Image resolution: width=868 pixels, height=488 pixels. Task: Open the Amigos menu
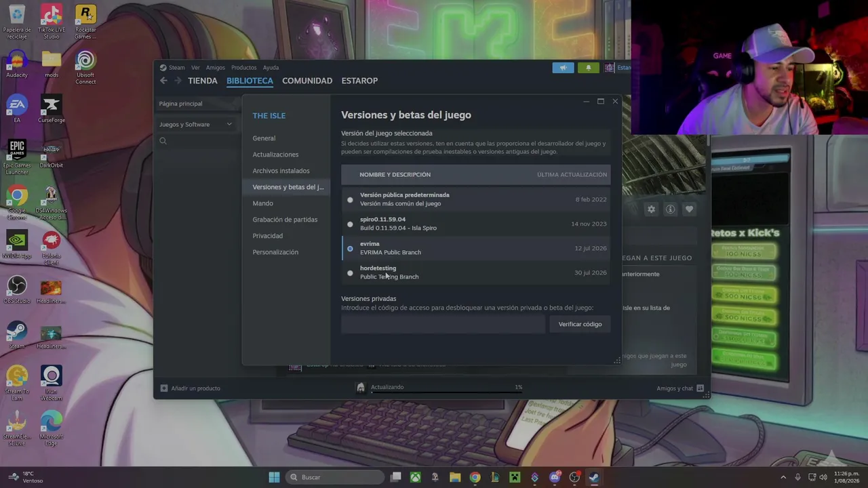[x=215, y=68]
